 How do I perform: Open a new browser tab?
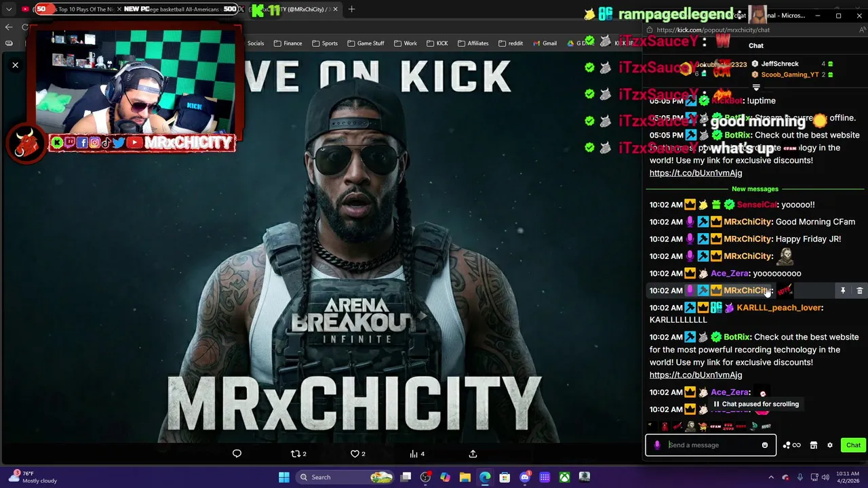(x=353, y=9)
